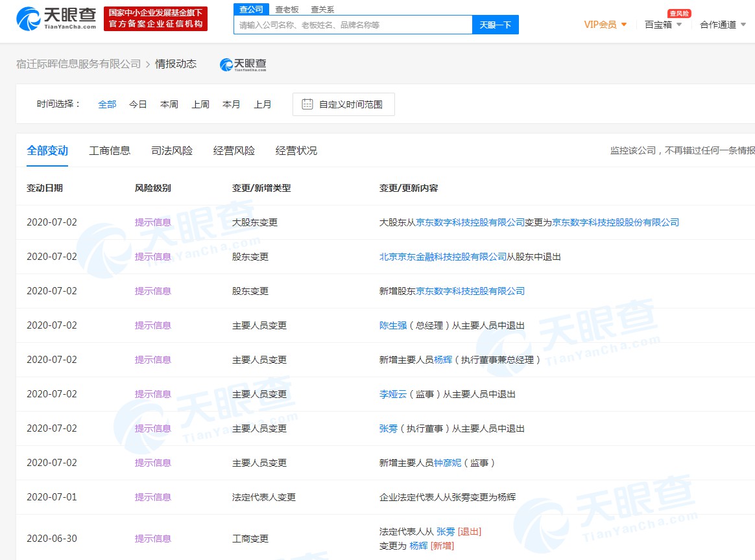The height and width of the screenshot is (560, 755).
Task: Click 提示信息 in the 大股东变更 row
Action: pos(152,222)
